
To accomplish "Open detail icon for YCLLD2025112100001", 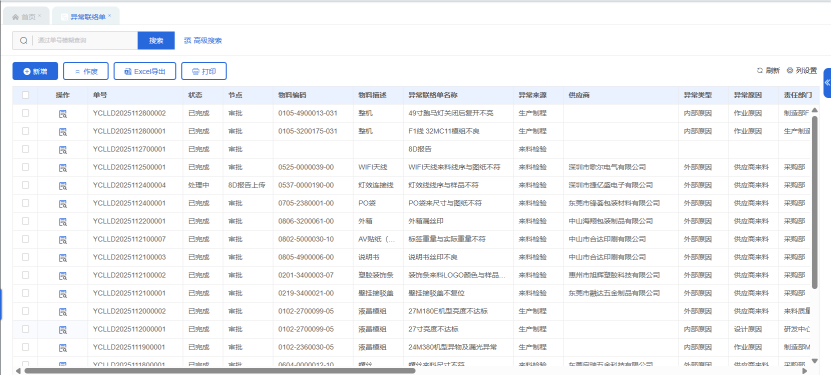I will (63, 294).
